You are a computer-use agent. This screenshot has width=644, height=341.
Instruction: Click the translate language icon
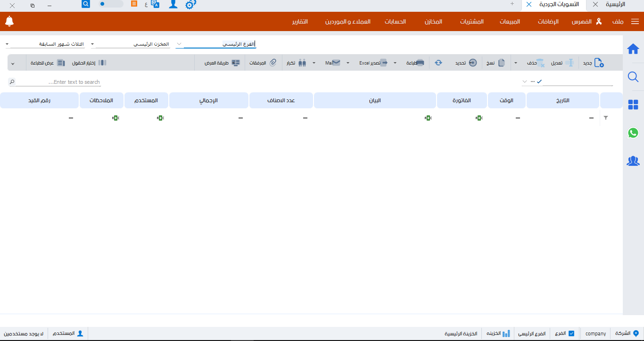click(155, 4)
